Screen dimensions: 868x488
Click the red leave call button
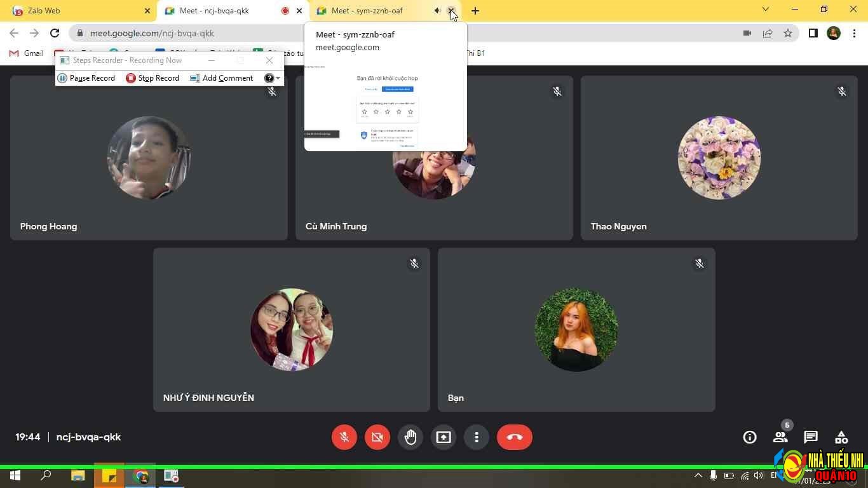click(515, 437)
